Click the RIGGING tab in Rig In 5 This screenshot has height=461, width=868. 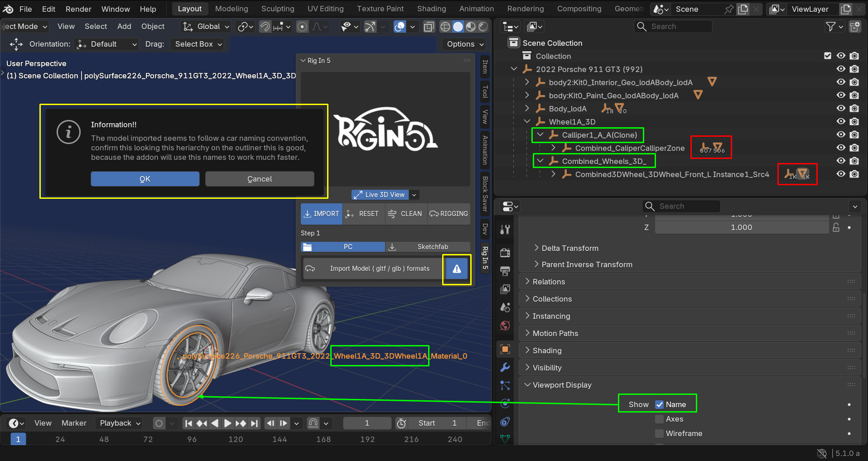(449, 214)
